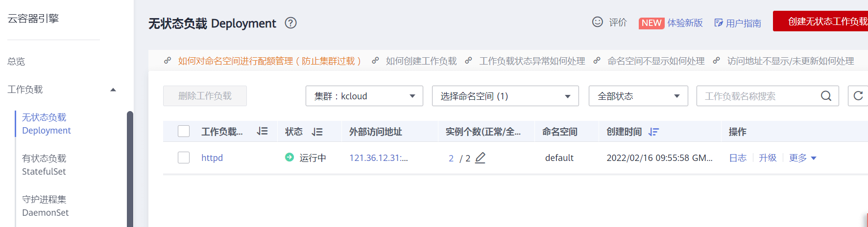Select 有状态负载 StatefulSet in sidebar
The width and height of the screenshot is (868, 227).
pos(44,165)
